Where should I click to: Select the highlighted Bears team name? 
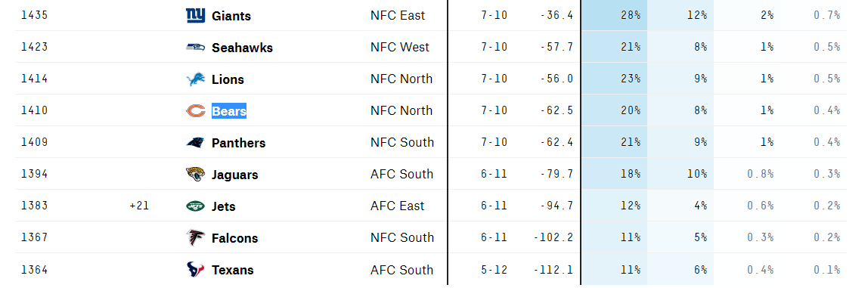(x=229, y=111)
